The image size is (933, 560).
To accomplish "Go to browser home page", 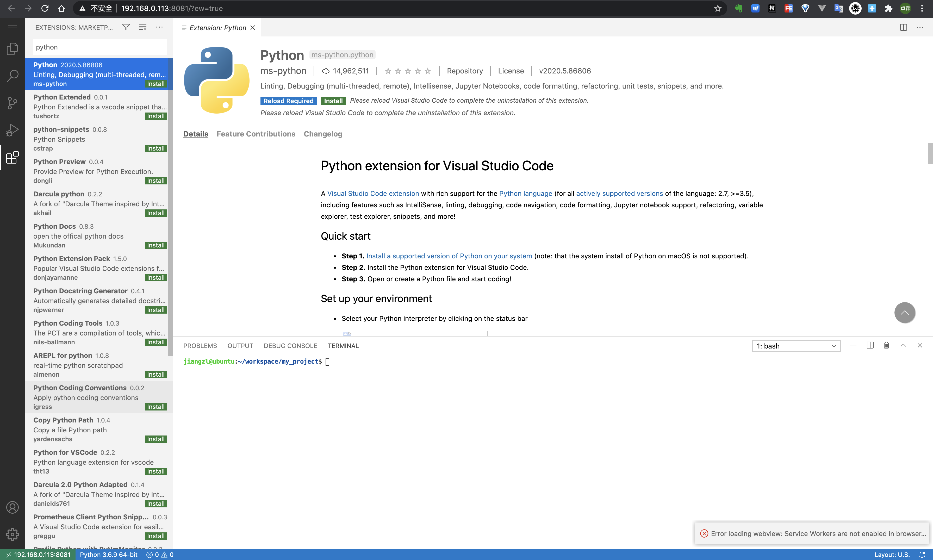I will point(61,8).
